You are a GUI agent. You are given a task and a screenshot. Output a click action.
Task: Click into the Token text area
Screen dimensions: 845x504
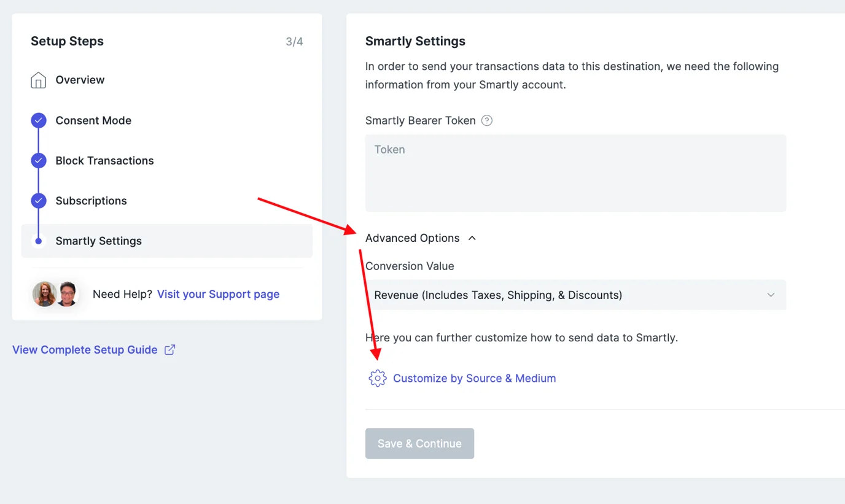point(575,173)
